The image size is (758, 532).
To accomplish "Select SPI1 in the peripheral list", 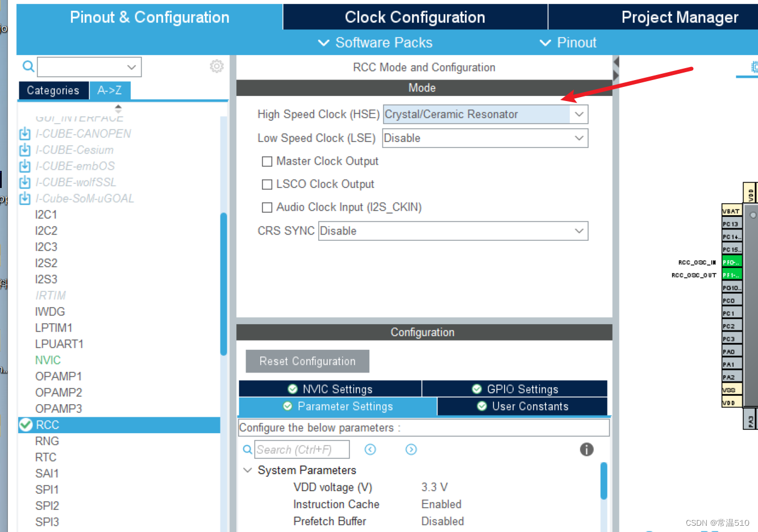I will click(x=47, y=489).
